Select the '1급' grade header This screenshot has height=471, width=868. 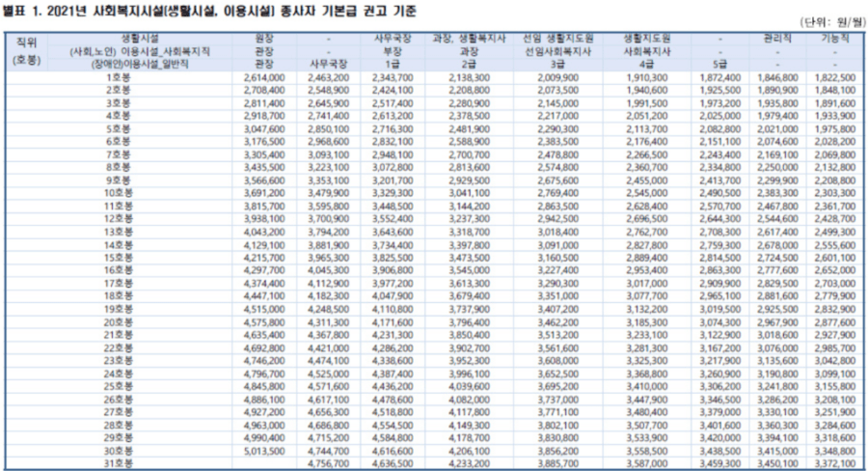click(393, 65)
